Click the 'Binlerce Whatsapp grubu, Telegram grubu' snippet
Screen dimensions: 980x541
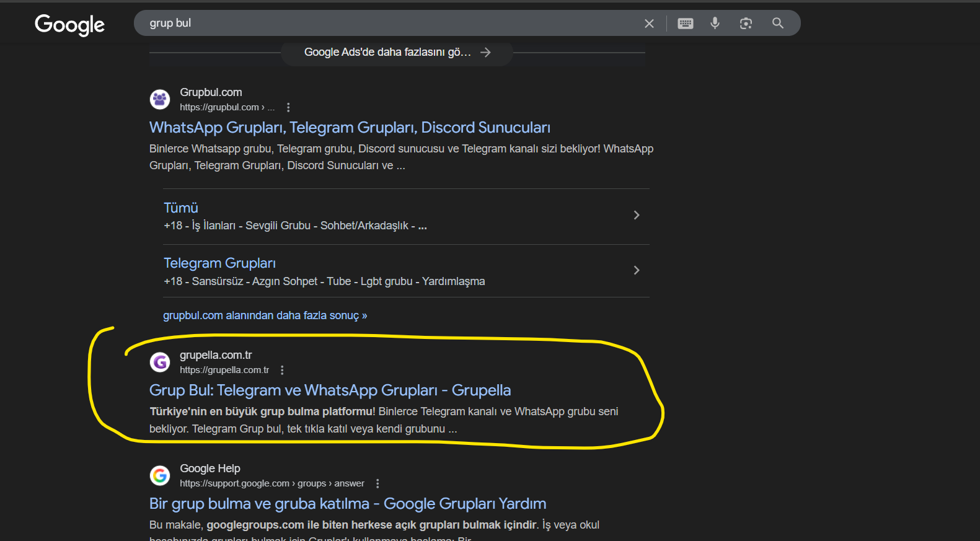tap(401, 157)
